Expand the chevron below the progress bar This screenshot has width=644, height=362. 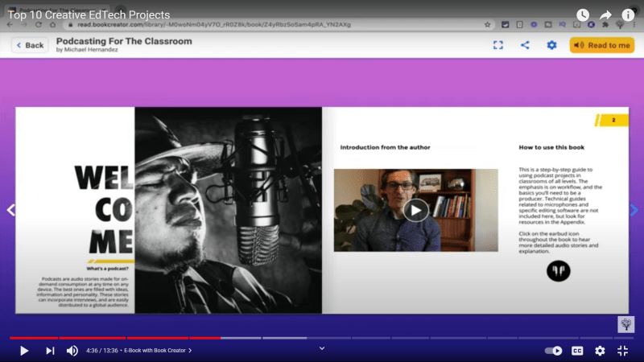[x=322, y=348]
